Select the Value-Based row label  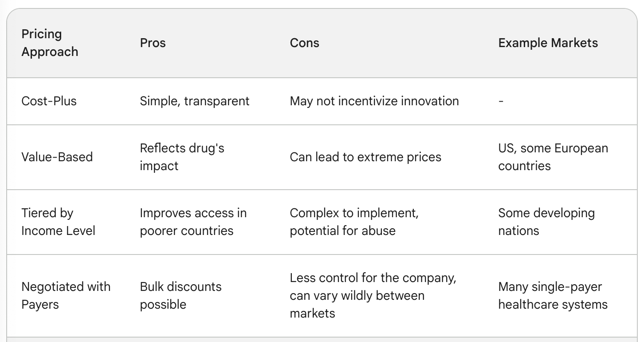coord(57,157)
